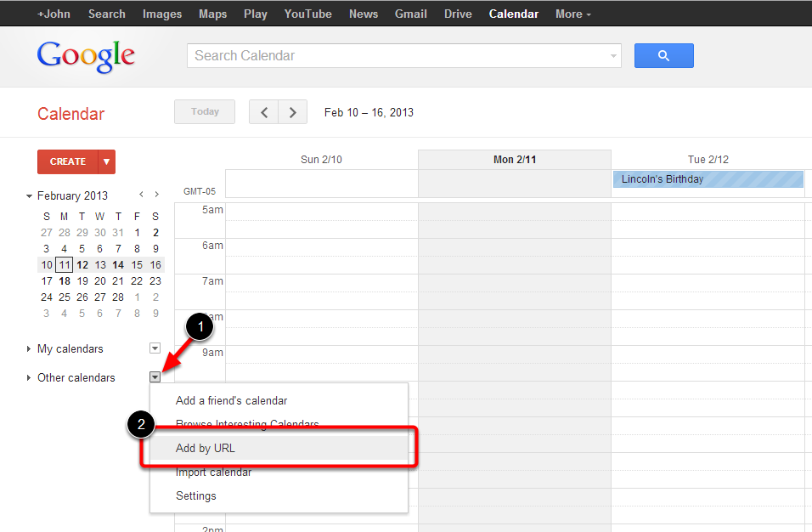Expand the Other calendars section
The height and width of the screenshot is (532, 812).
(29, 377)
